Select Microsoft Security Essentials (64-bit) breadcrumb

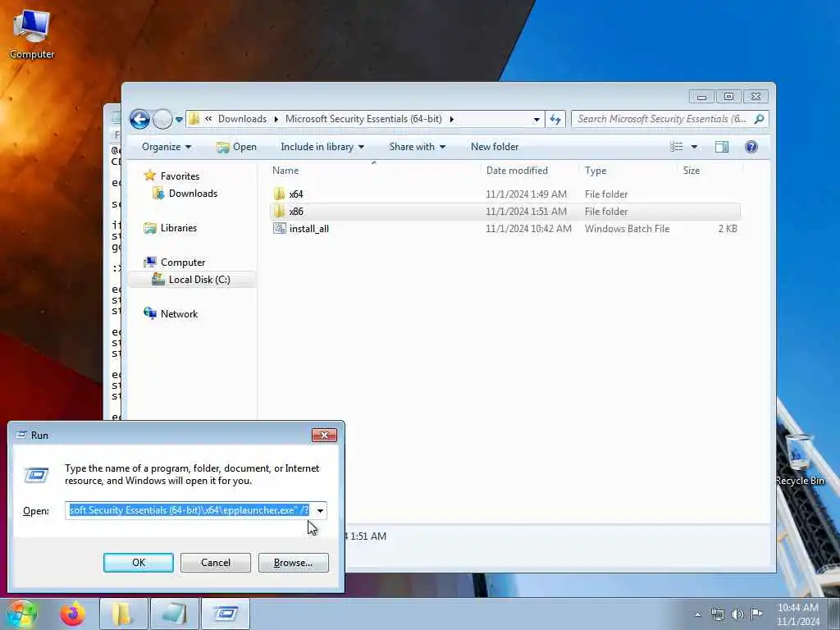click(363, 119)
